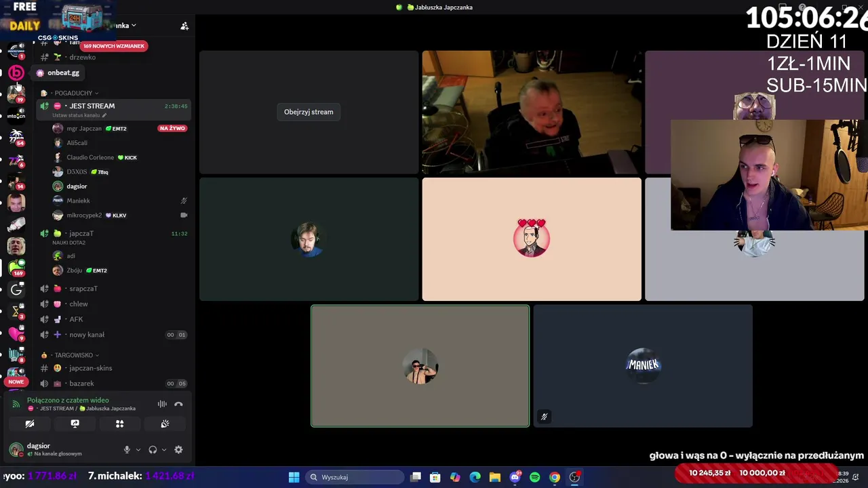868x488 pixels.
Task: Open File Explorer from the taskbar
Action: click(x=495, y=477)
